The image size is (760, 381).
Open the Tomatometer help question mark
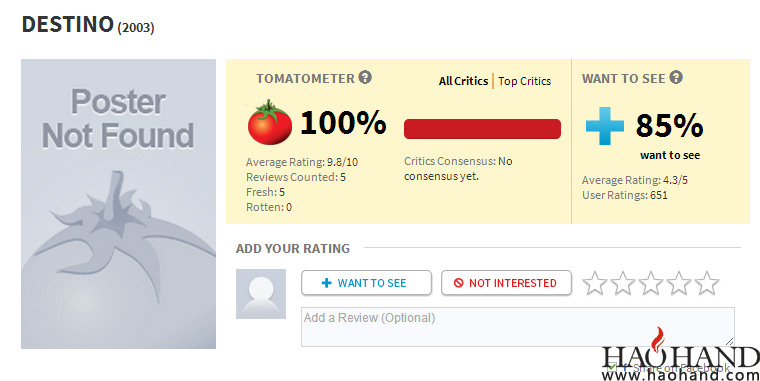365,77
